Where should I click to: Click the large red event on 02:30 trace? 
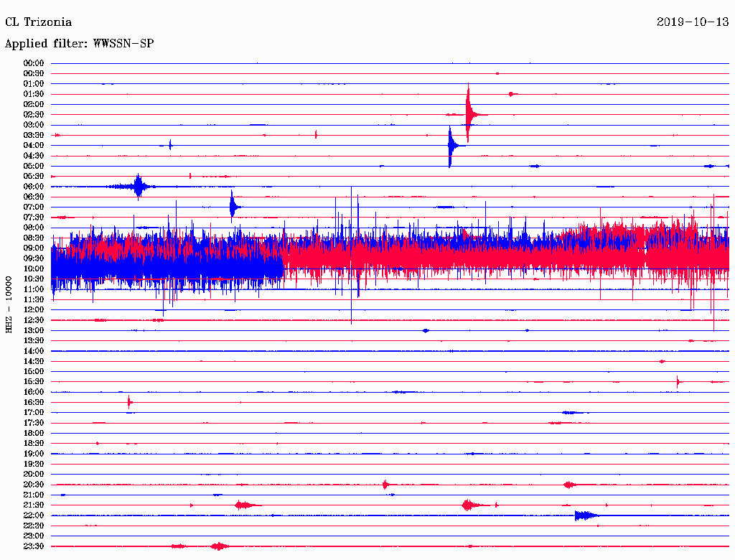[469, 113]
